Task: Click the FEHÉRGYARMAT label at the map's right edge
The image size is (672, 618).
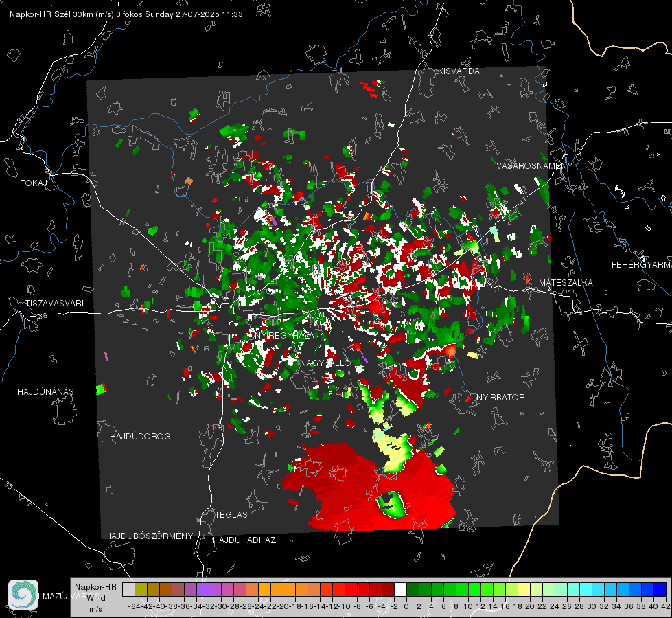Action: (642, 265)
